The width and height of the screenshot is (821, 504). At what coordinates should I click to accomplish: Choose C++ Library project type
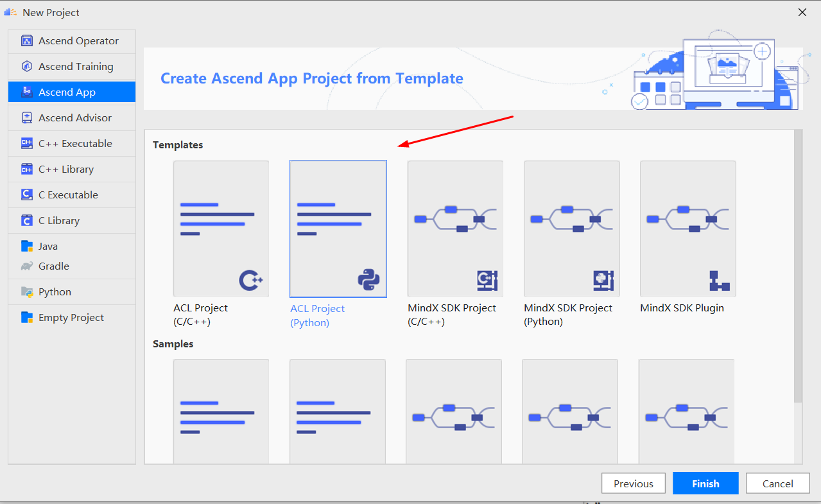point(65,169)
